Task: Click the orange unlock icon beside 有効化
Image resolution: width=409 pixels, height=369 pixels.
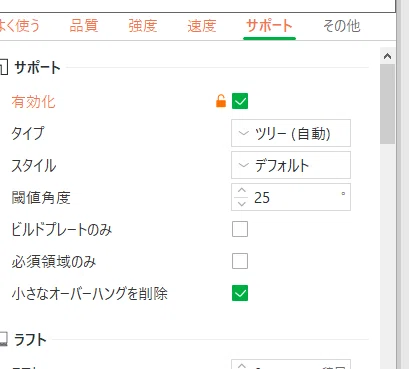Action: pyautogui.click(x=221, y=101)
